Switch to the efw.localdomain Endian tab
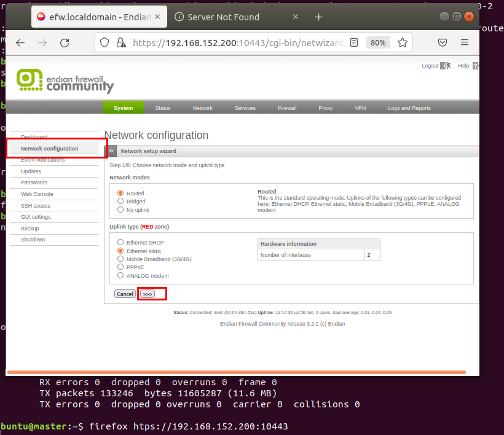This screenshot has width=504, height=435. coord(99,17)
